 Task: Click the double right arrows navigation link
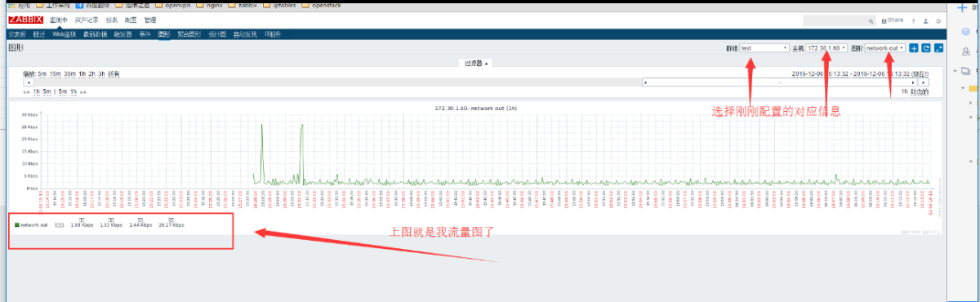click(82, 91)
